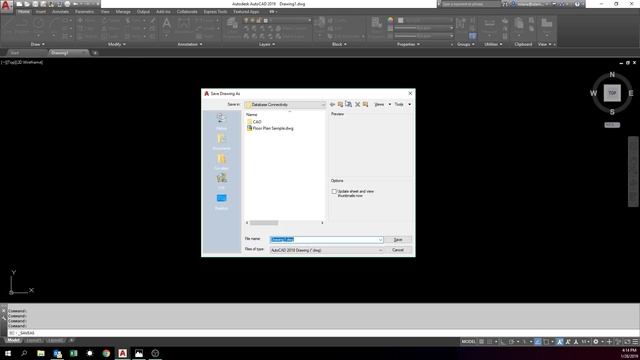
Task: Select Favorites shortcut in dialog places bar
Action: (x=221, y=161)
